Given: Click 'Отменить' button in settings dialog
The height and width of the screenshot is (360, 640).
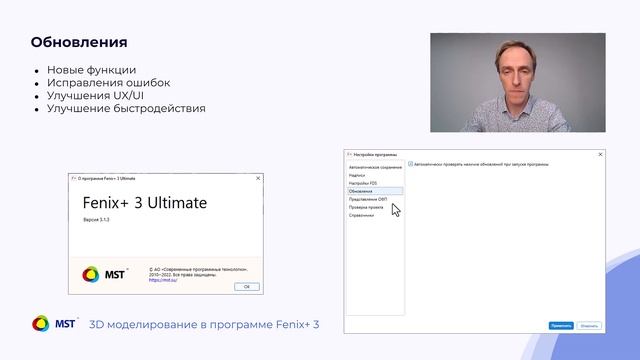Looking at the screenshot, I should pos(589,326).
